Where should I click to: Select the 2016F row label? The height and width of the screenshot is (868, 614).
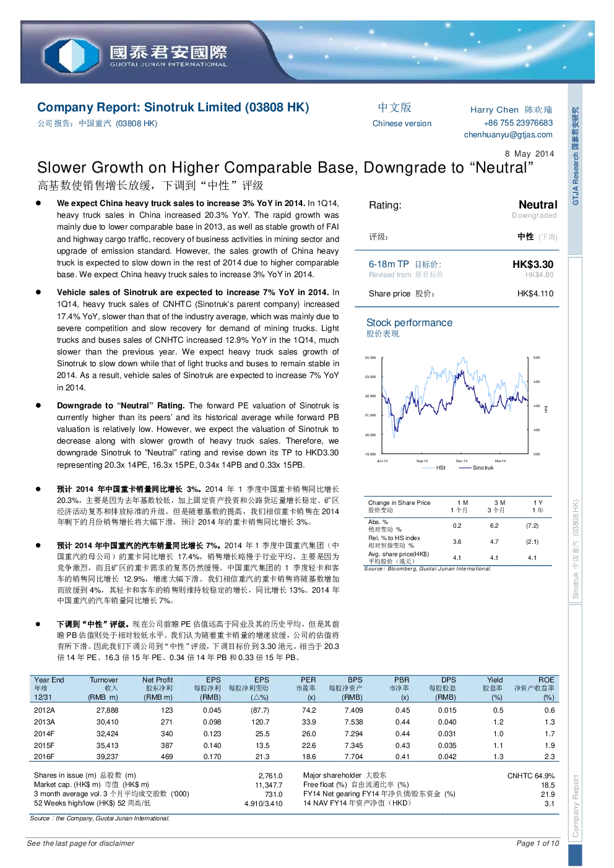coord(44,757)
